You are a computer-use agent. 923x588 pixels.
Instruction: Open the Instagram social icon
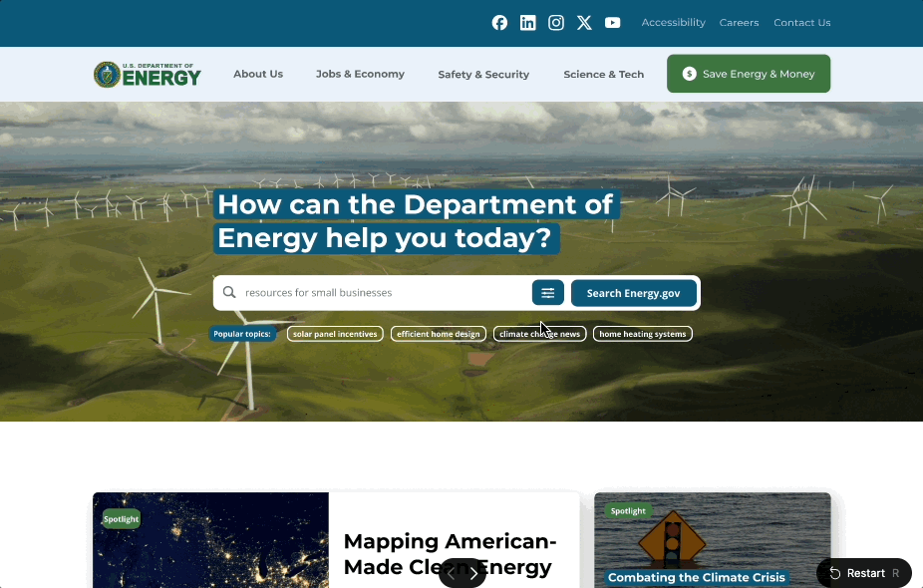pyautogui.click(x=556, y=22)
